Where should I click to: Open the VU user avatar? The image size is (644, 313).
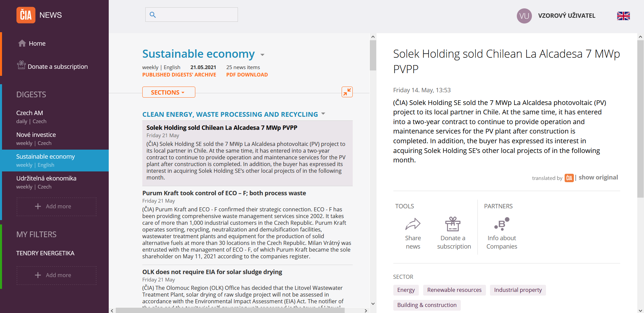coord(524,16)
